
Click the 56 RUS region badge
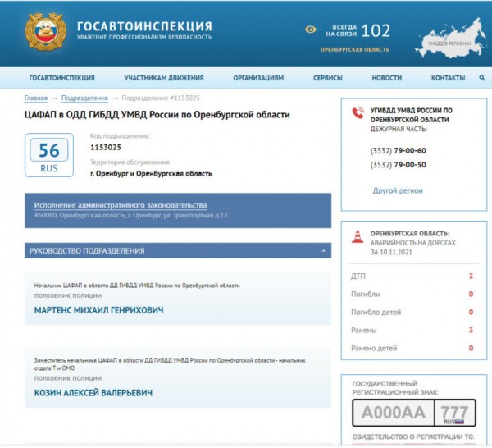49,155
